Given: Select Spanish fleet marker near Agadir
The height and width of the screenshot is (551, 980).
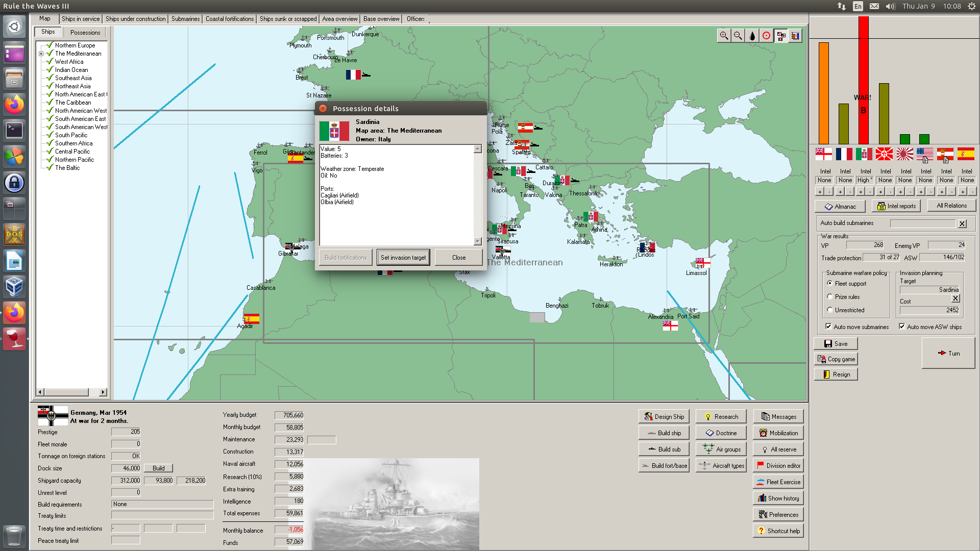Looking at the screenshot, I should pyautogui.click(x=251, y=319).
